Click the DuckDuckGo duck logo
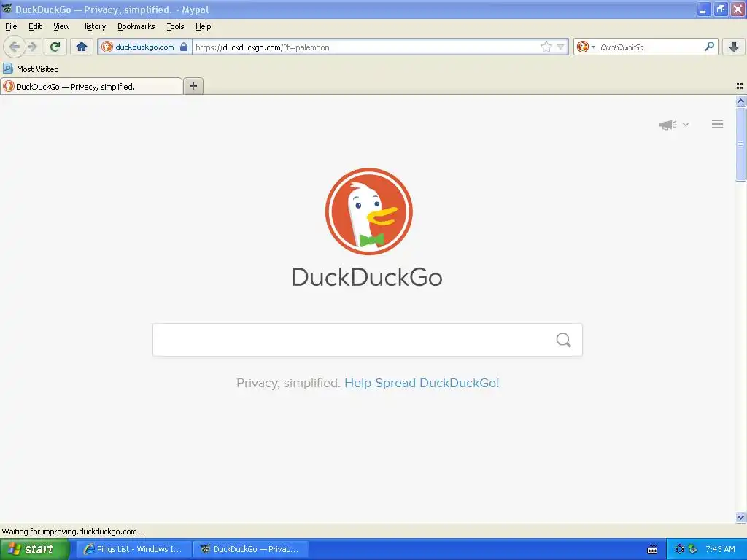Image resolution: width=747 pixels, height=560 pixels. click(368, 211)
